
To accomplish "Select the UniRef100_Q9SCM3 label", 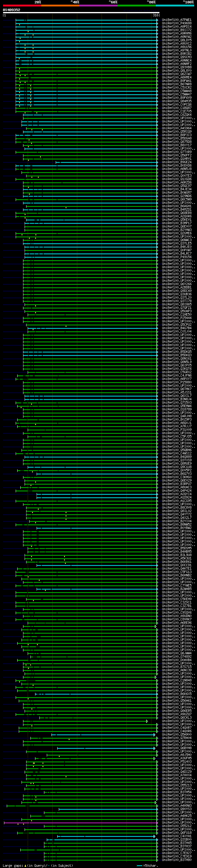I will click(x=176, y=57).
